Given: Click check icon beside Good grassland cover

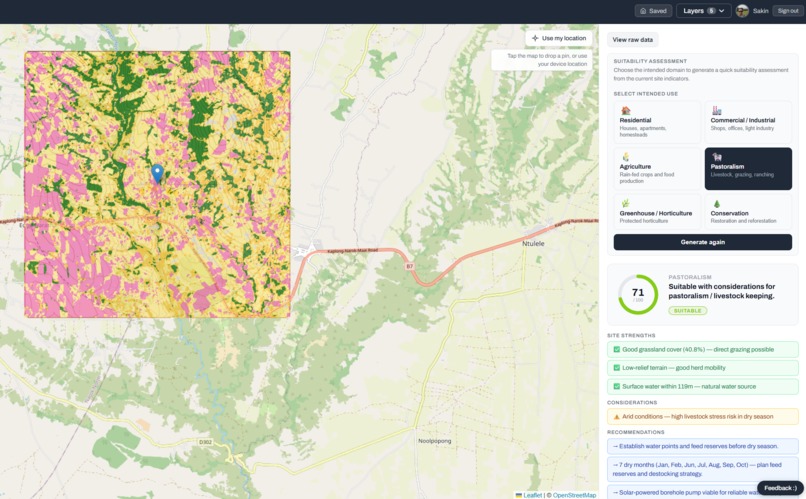Looking at the screenshot, I should pos(616,349).
